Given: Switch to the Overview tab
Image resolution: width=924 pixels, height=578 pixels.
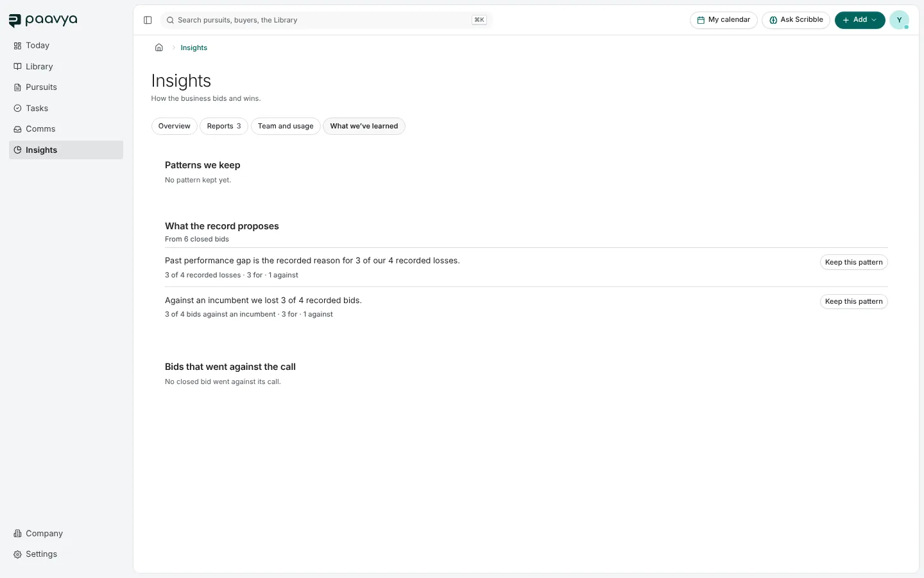Looking at the screenshot, I should [175, 127].
